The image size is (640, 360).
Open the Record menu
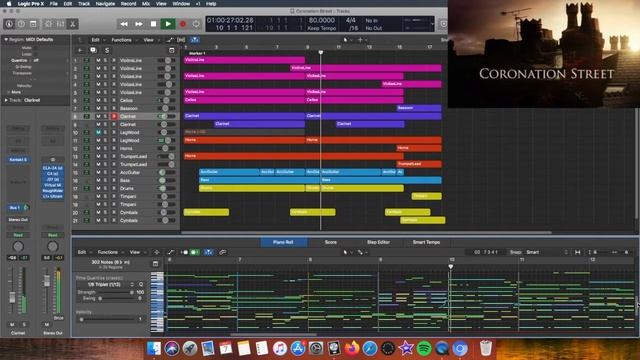[128, 4]
